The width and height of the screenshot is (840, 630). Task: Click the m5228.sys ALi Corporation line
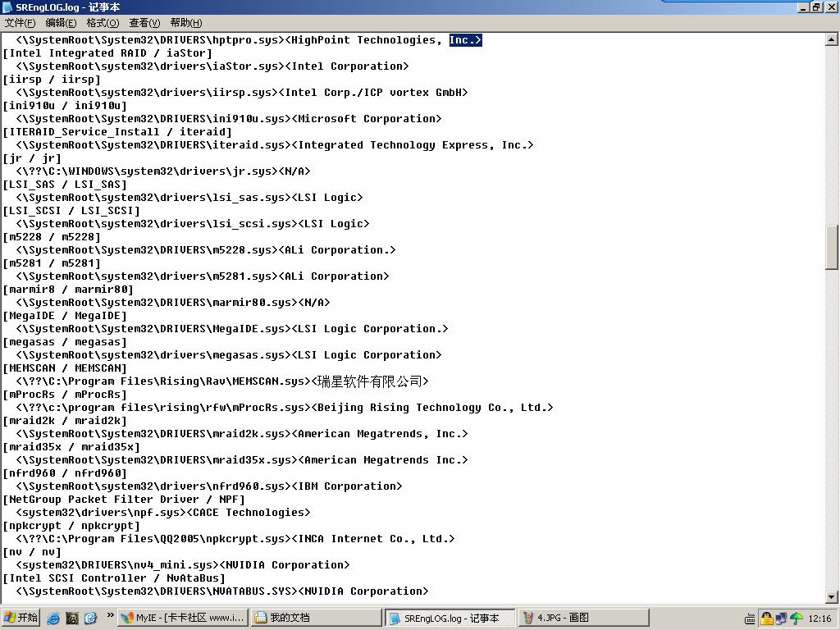click(x=206, y=250)
